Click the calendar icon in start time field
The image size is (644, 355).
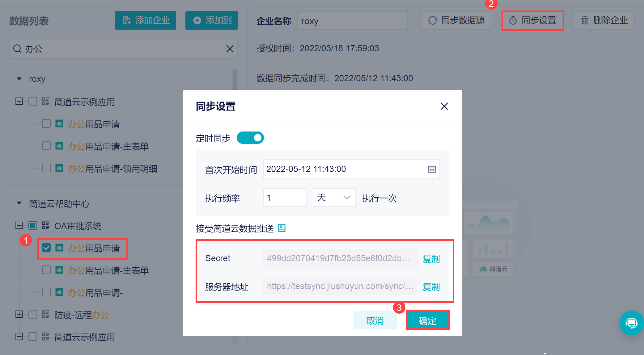[x=432, y=169]
